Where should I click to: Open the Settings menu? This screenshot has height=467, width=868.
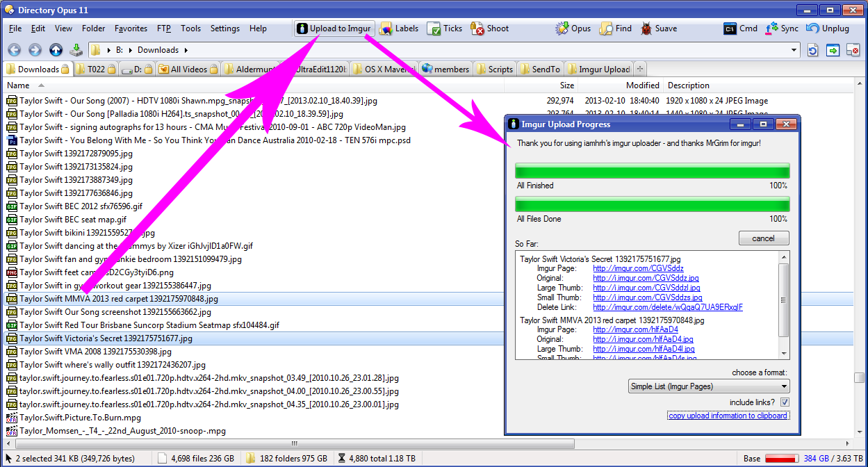click(x=225, y=28)
